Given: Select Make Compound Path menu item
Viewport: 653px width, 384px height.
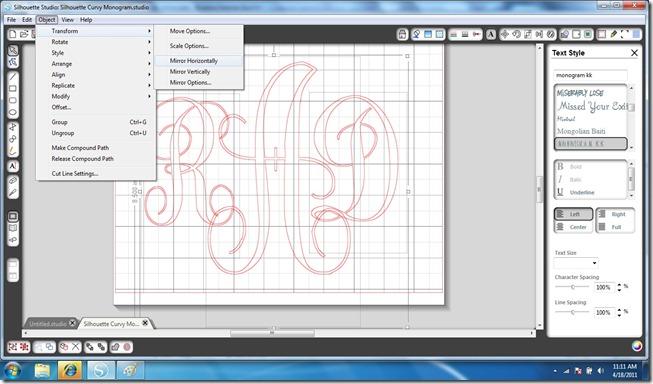Looking at the screenshot, I should tap(96, 148).
